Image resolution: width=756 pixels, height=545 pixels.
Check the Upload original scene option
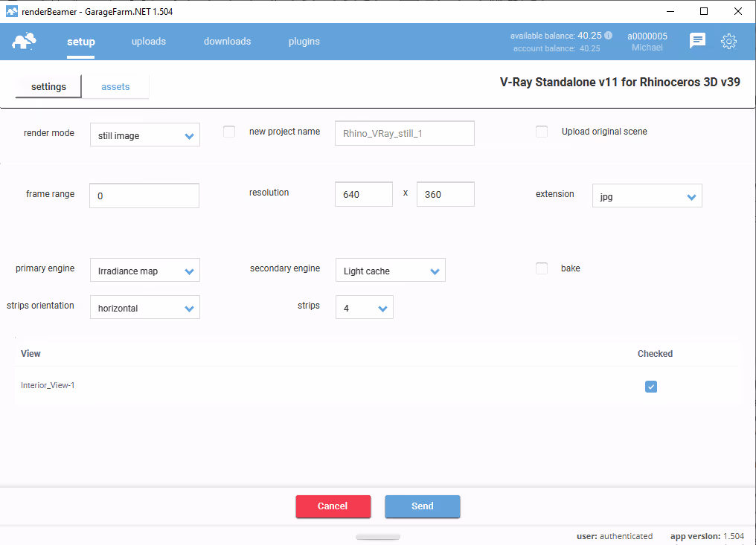pos(542,132)
